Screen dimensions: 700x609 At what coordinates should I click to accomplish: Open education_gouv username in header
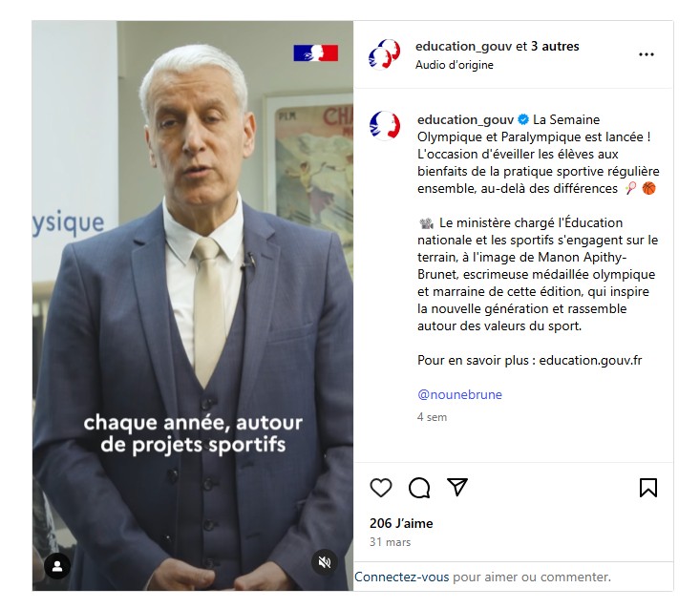pyautogui.click(x=464, y=47)
